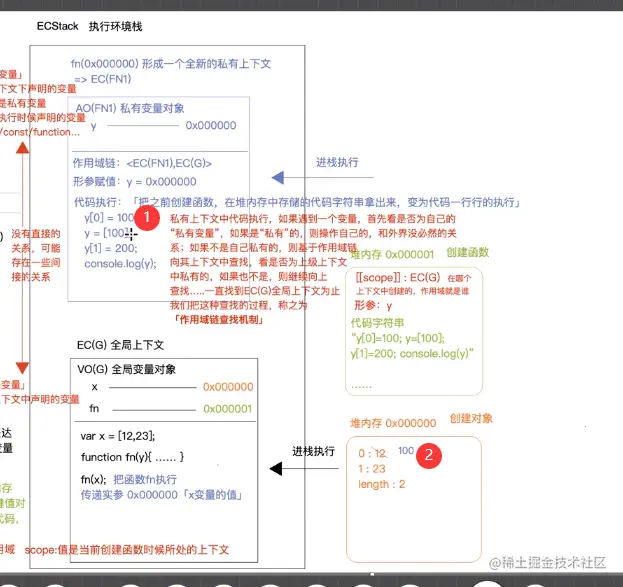The image size is (623, 587).
Task: Click the '堆内存 0x000000' heading
Action: [393, 423]
